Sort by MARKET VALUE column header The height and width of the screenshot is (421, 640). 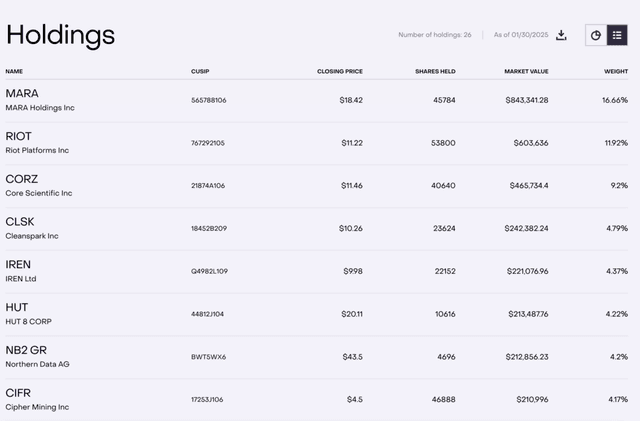point(524,71)
